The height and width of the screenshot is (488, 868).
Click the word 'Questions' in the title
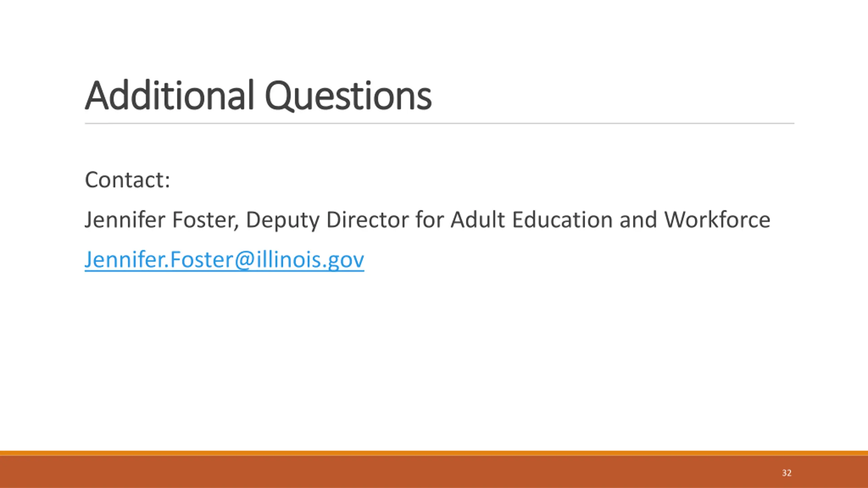pyautogui.click(x=348, y=96)
